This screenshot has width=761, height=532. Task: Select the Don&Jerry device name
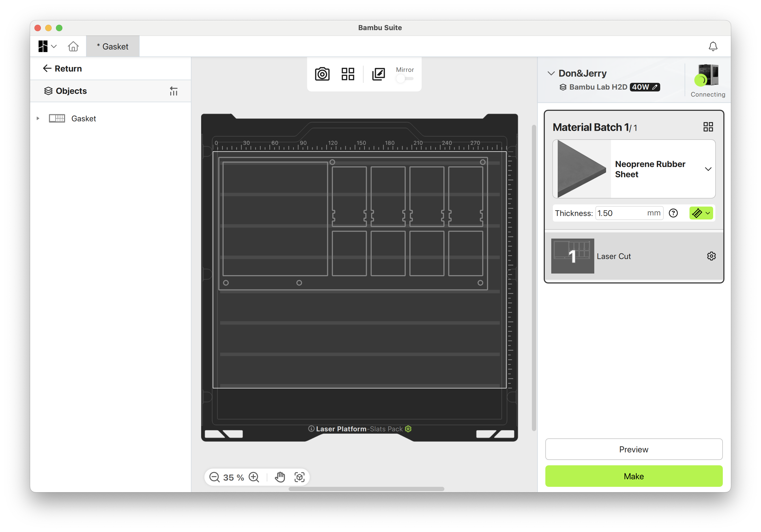pos(582,73)
